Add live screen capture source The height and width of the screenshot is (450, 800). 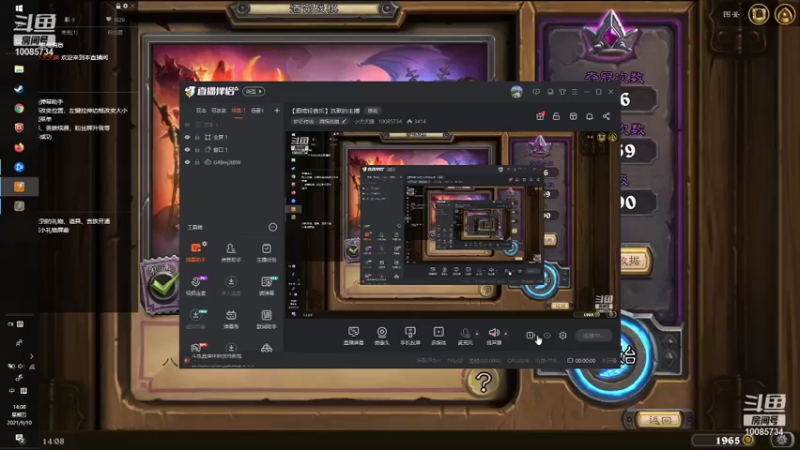tap(353, 336)
